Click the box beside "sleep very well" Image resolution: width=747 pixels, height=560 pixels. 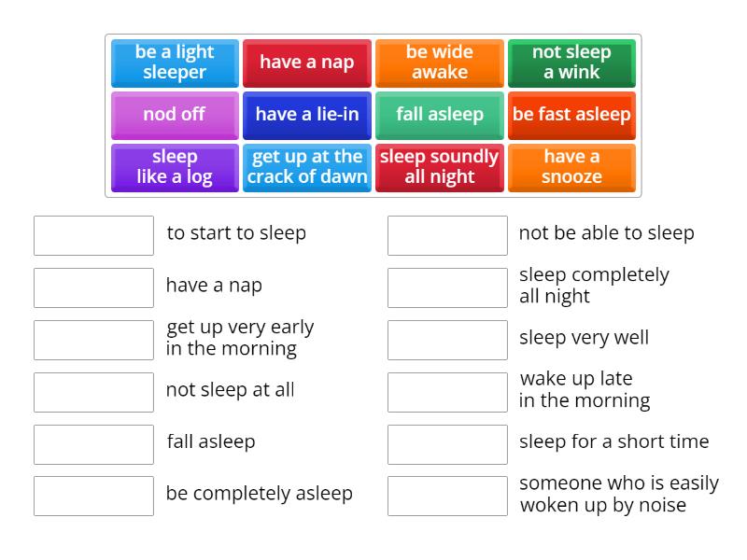(x=447, y=340)
